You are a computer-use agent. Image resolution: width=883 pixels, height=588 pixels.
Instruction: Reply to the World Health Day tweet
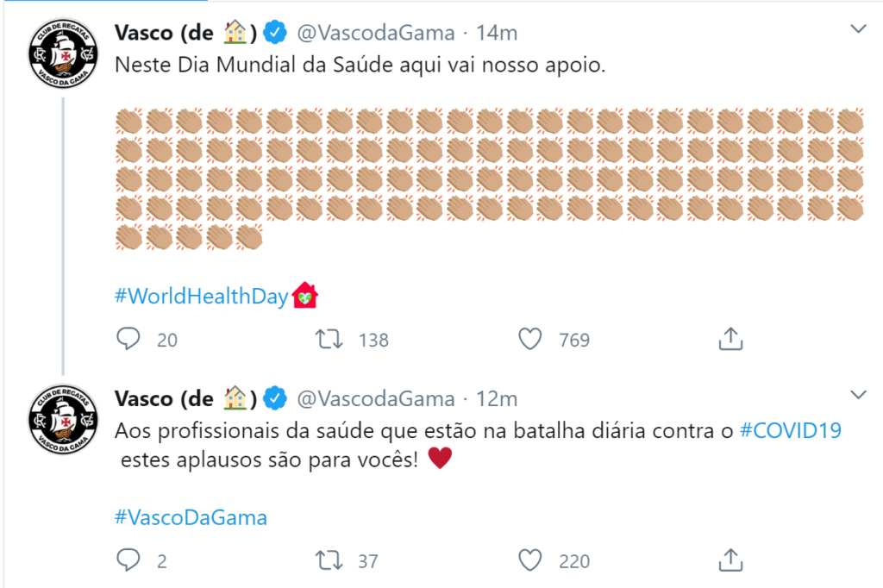(x=128, y=339)
